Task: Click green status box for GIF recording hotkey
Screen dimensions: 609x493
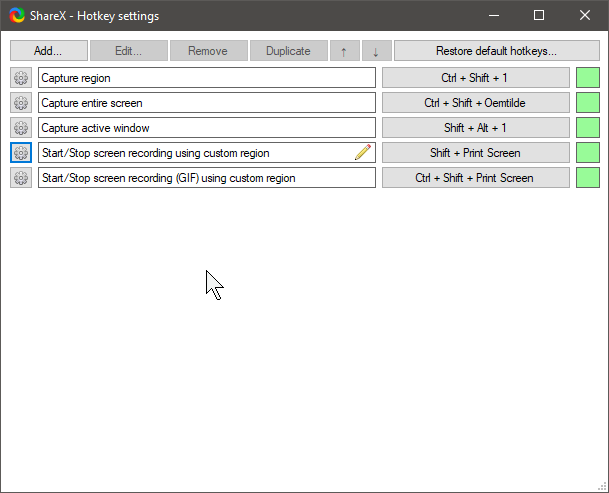Action: pos(588,178)
